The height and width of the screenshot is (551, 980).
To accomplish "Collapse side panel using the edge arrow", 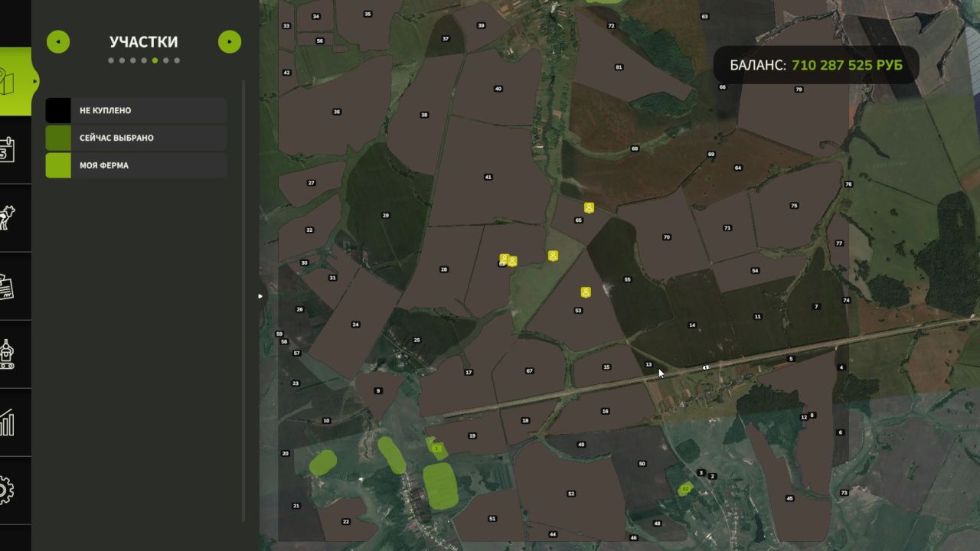I will tap(260, 296).
